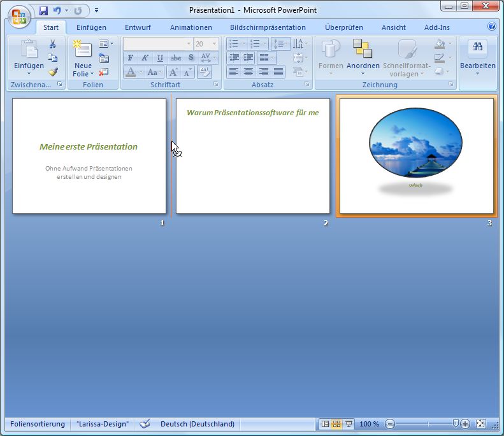Open the Schriftart dialog launcher
The height and width of the screenshot is (436, 504).
215,84
